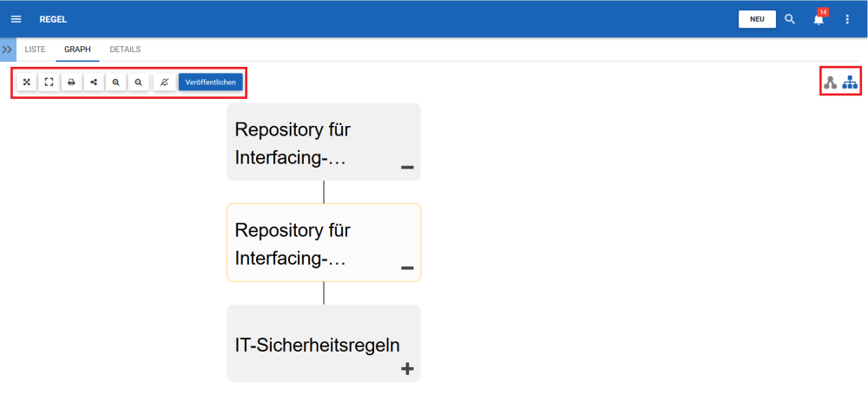This screenshot has height=395, width=868.
Task: Switch to the LISTE tab
Action: (35, 49)
